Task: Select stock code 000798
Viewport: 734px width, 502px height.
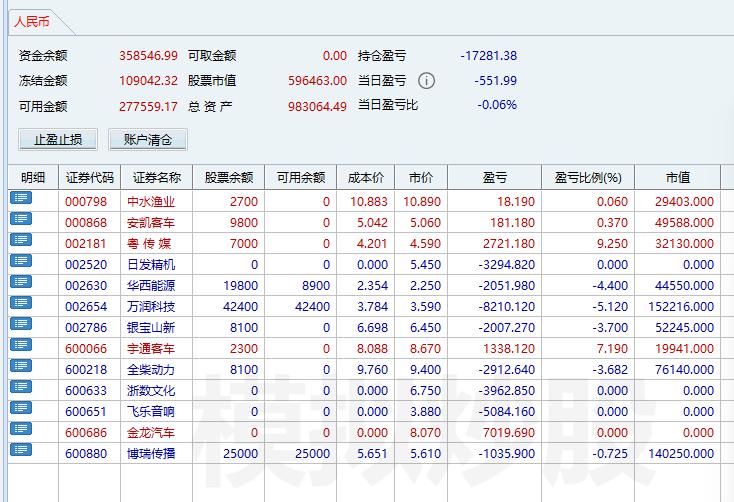Action: pos(86,202)
